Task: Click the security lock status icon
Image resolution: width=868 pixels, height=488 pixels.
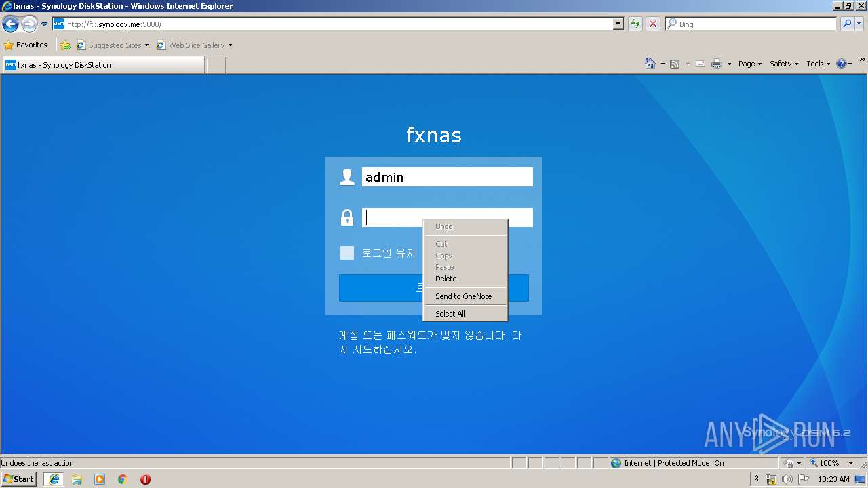Action: coord(789,463)
